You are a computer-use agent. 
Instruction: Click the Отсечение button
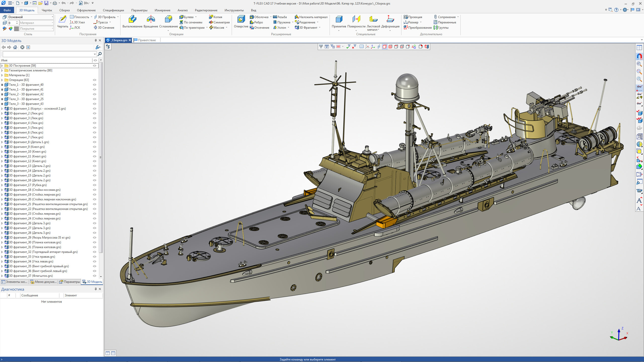[259, 28]
